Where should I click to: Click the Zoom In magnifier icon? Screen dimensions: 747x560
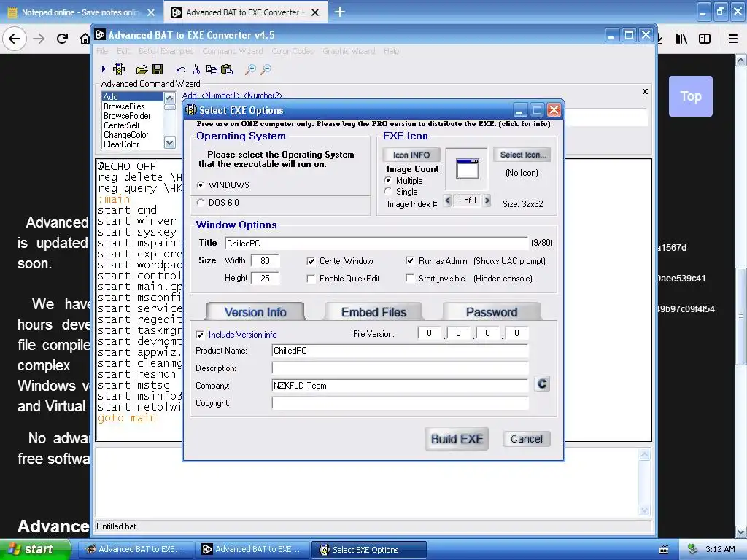(x=250, y=69)
